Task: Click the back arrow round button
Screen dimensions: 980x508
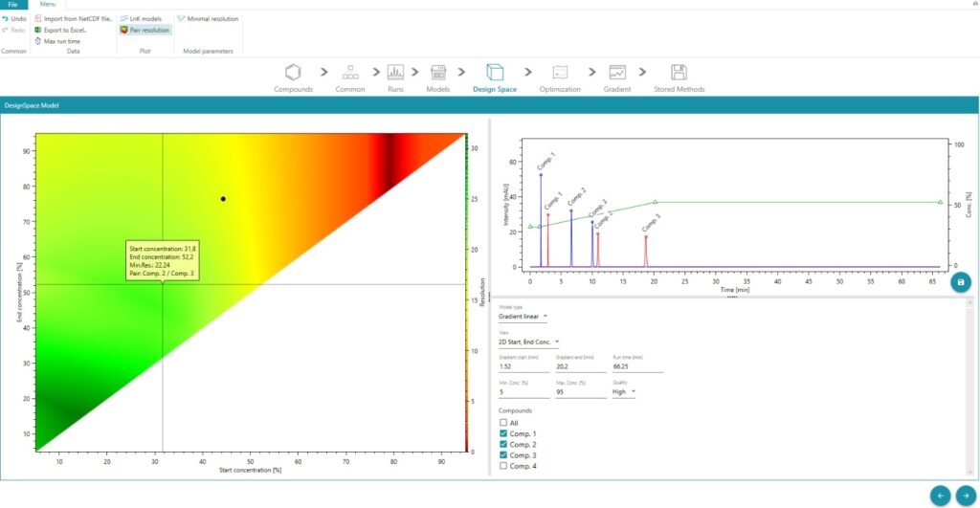Action: pyautogui.click(x=941, y=495)
